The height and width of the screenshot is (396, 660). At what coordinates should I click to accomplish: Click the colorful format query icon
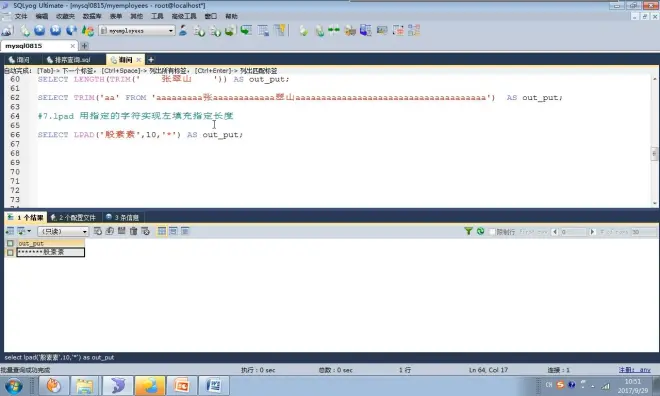[88, 30]
